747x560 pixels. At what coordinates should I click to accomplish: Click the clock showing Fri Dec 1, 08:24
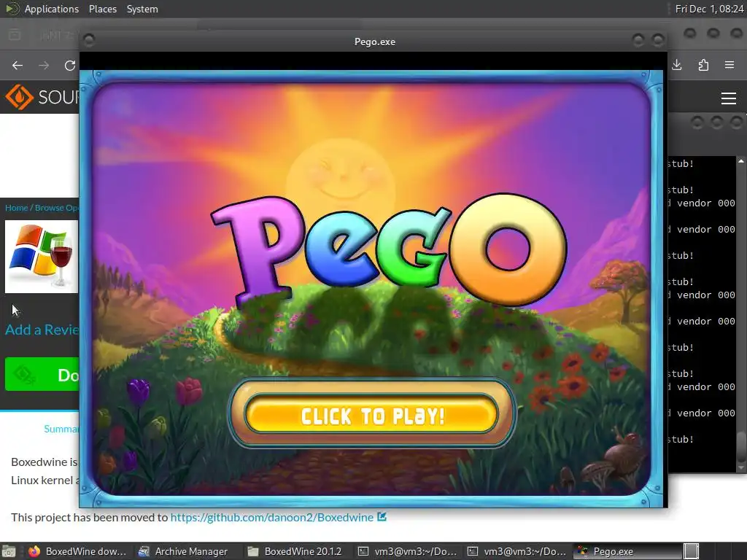(709, 9)
